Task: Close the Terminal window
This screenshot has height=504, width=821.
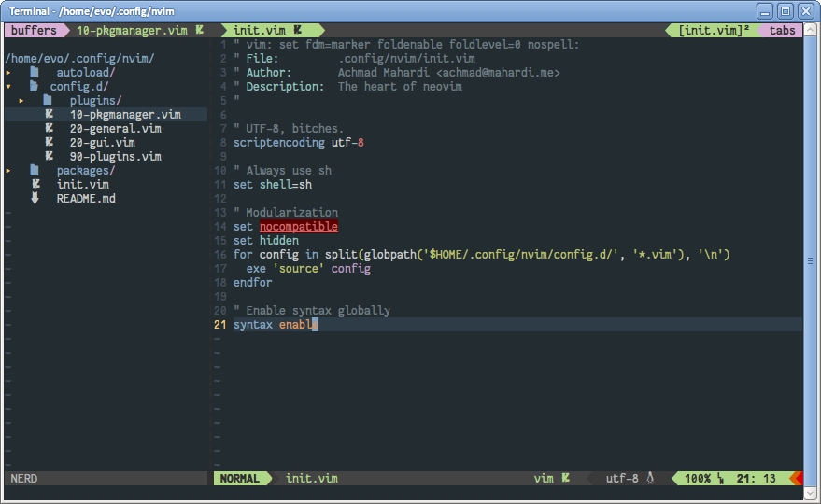Action: click(806, 11)
